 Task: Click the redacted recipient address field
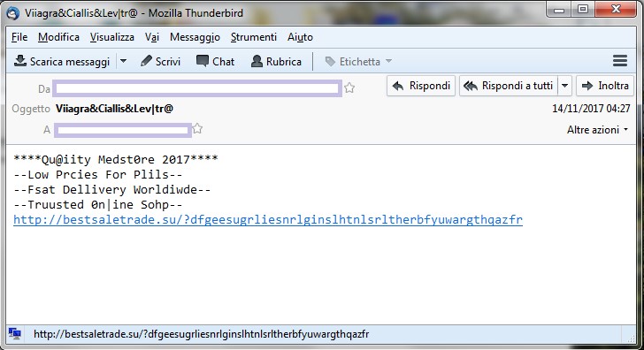coord(123,130)
